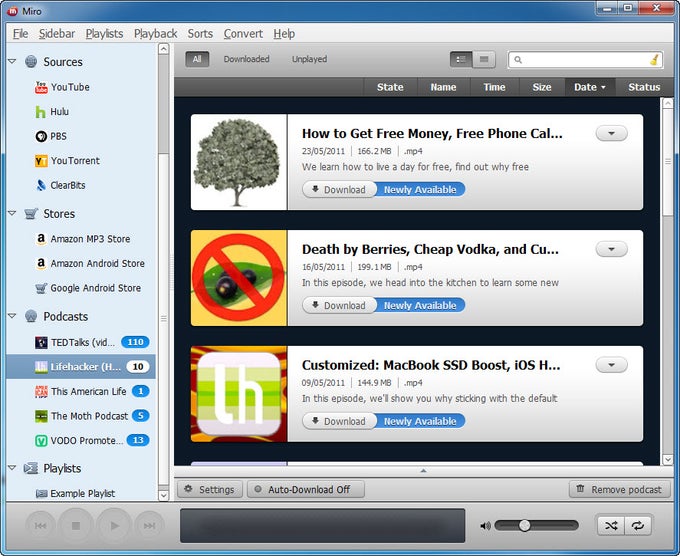
Task: Download the Free Money episode
Action: pos(339,190)
